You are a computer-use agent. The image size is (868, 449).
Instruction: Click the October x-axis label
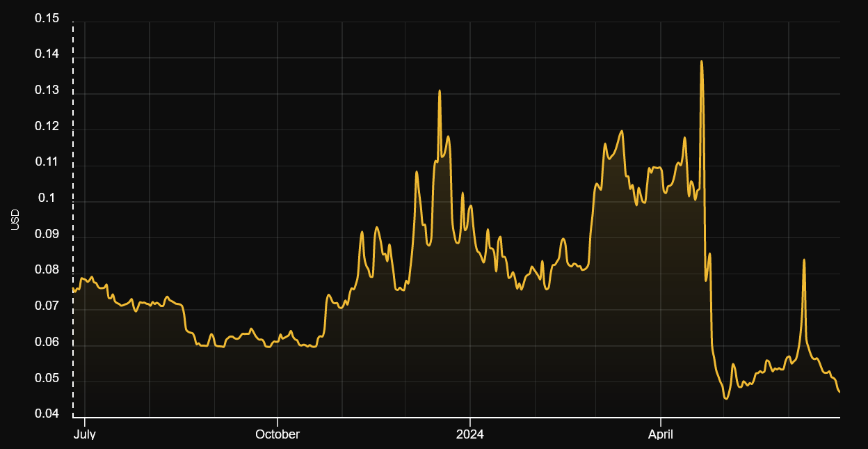click(278, 434)
